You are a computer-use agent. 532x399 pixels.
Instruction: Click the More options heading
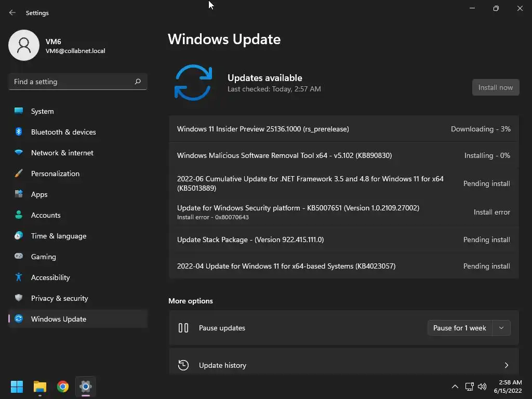point(191,301)
